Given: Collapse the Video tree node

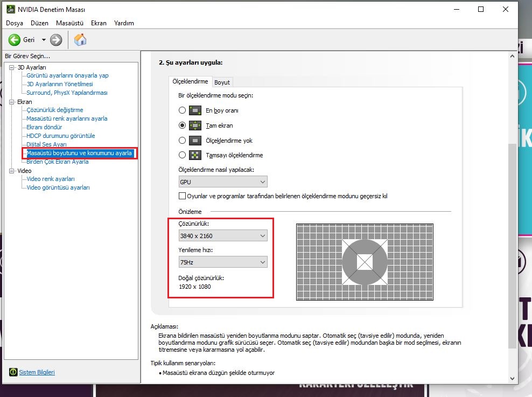Looking at the screenshot, I should coord(11,171).
